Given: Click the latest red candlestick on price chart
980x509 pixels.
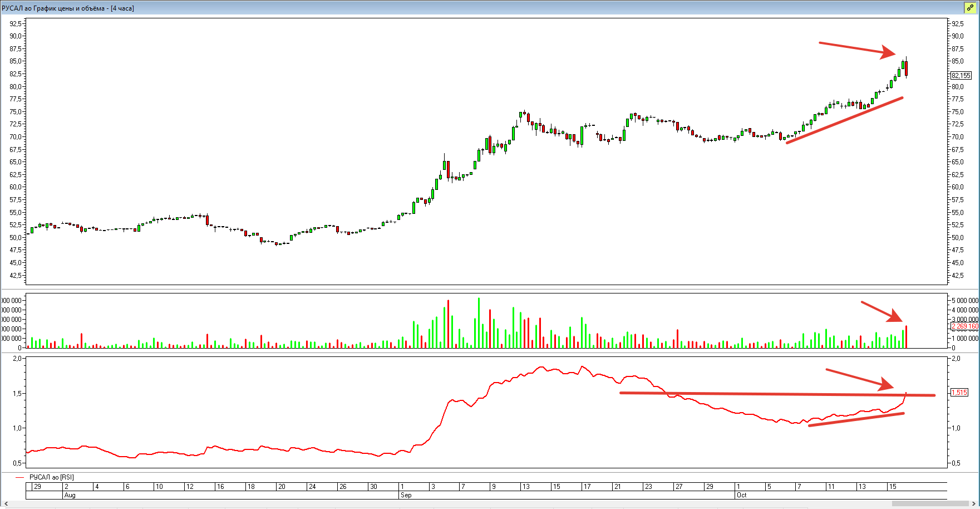Looking at the screenshot, I should click(x=907, y=68).
